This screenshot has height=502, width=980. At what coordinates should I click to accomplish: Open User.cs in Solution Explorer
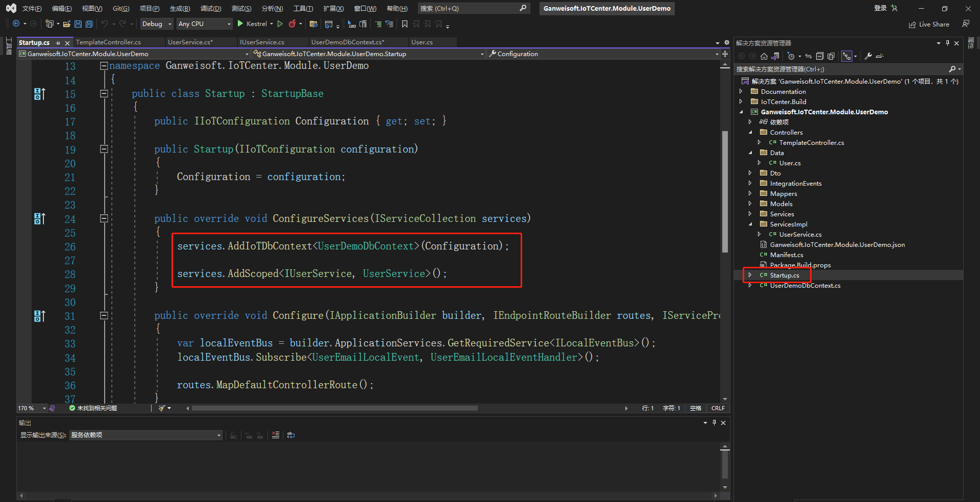(790, 163)
